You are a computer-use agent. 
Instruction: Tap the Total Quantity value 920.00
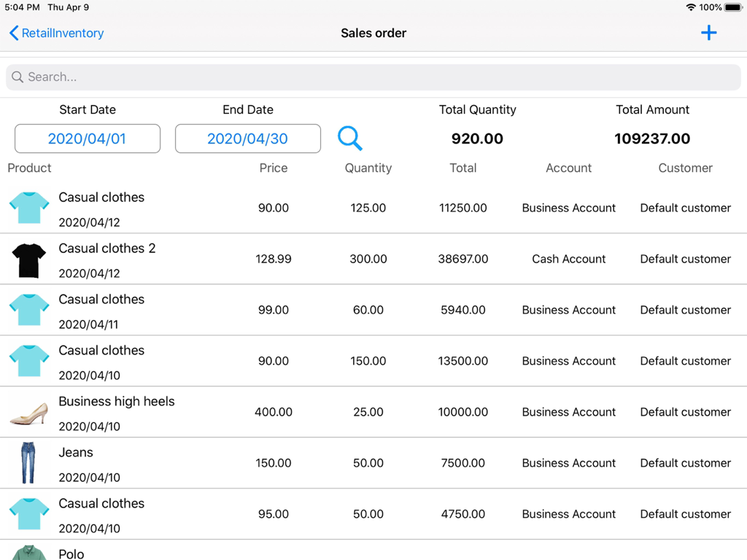click(x=477, y=139)
